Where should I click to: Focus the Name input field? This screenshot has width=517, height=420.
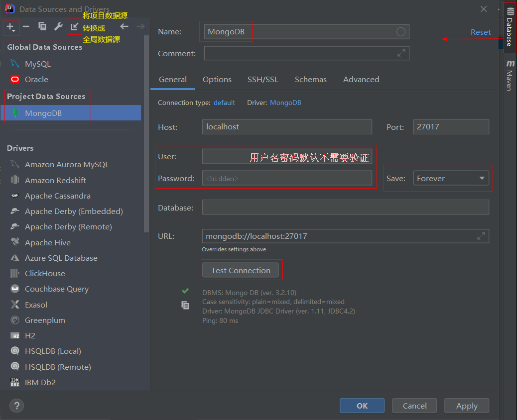coord(307,32)
